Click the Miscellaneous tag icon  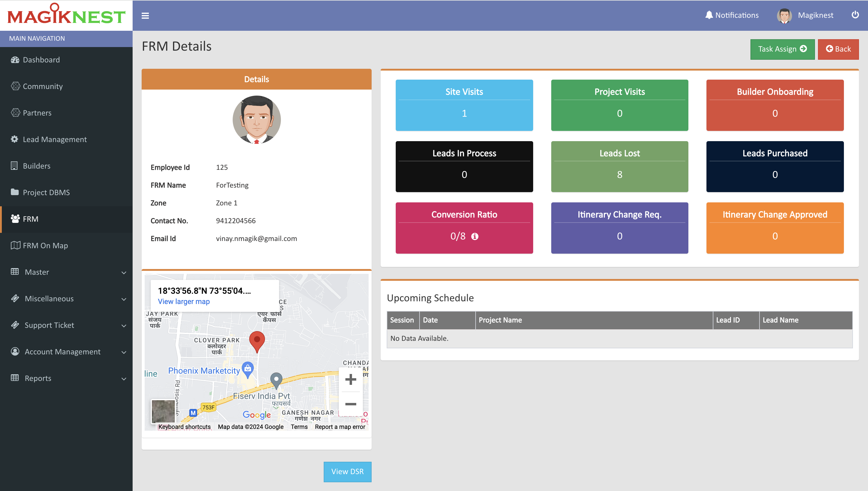15,298
